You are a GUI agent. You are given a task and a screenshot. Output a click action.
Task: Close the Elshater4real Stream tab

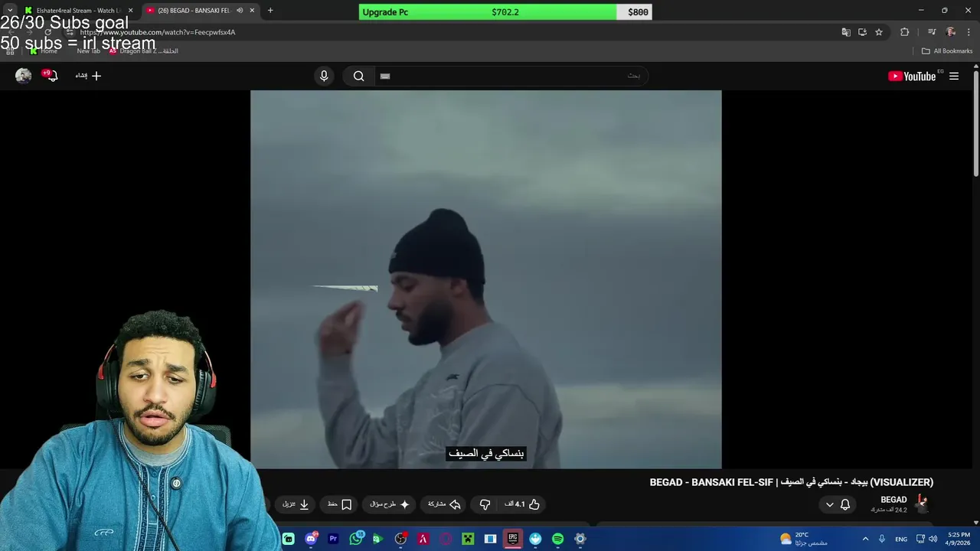pyautogui.click(x=130, y=11)
